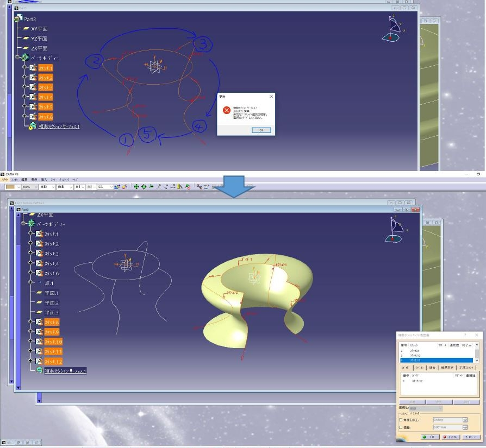Click OK in the update error dialog
486x448 pixels.
pyautogui.click(x=261, y=130)
